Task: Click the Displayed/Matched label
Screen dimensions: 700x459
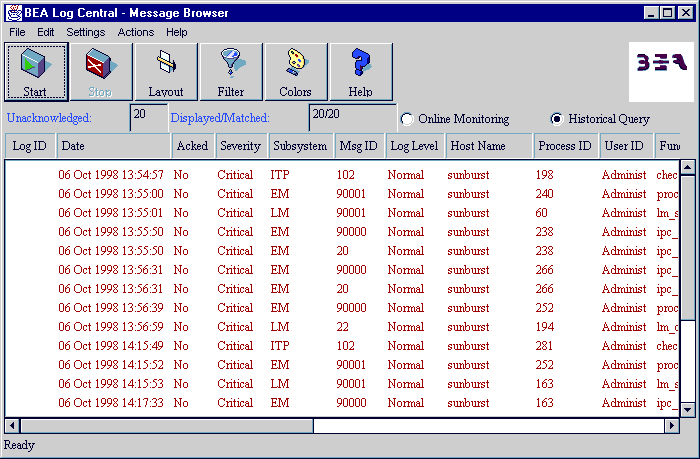Action: [220, 118]
